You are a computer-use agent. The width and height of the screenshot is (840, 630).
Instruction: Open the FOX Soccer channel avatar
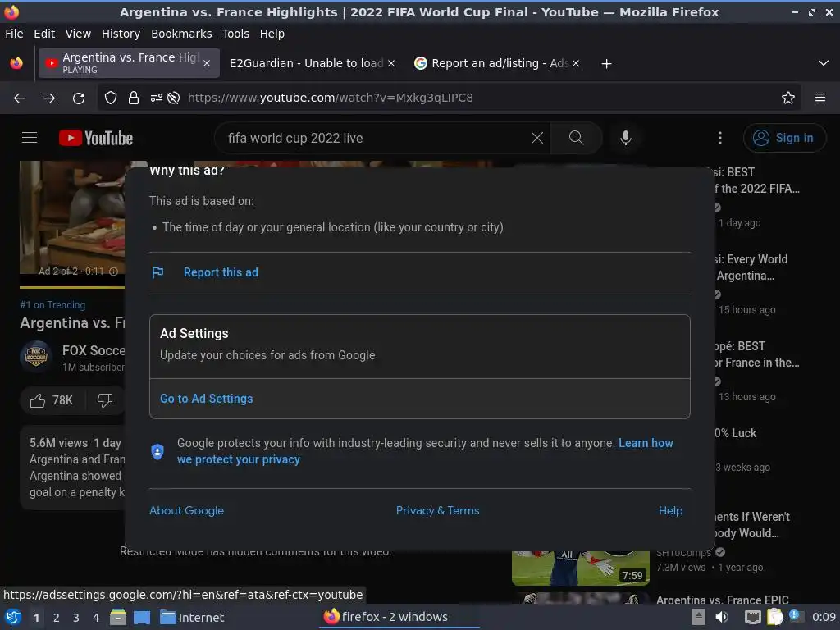click(36, 356)
